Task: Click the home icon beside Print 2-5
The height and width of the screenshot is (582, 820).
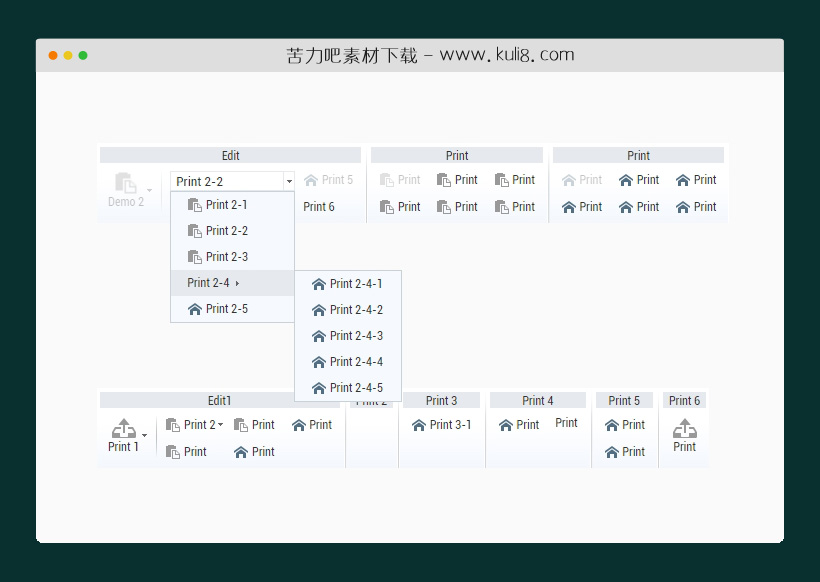Action: coord(194,309)
